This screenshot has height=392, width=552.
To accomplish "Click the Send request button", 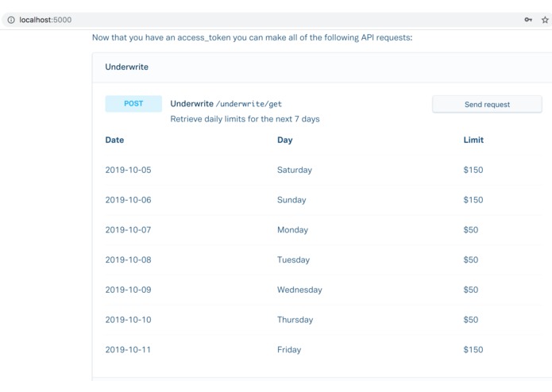I will click(x=487, y=105).
